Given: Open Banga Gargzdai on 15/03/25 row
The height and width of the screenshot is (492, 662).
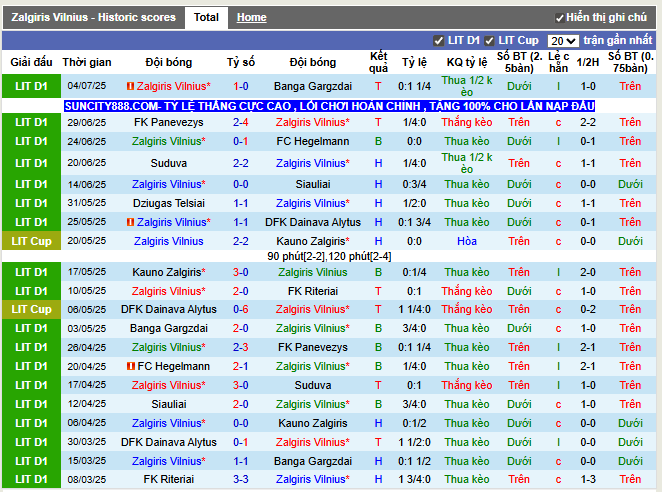Looking at the screenshot, I should pyautogui.click(x=313, y=462).
